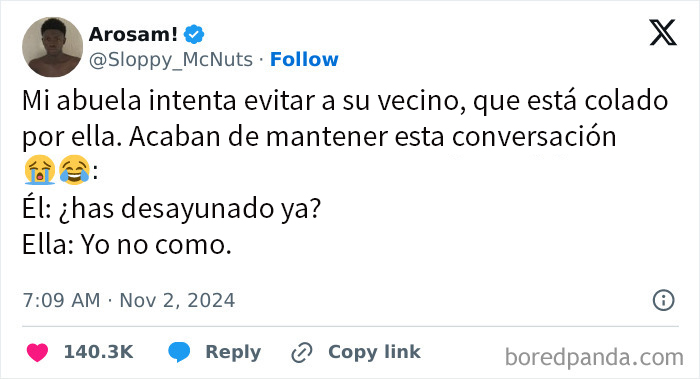Click the X logo in the corner
Viewport: 700px width, 379px height.
pos(663,33)
